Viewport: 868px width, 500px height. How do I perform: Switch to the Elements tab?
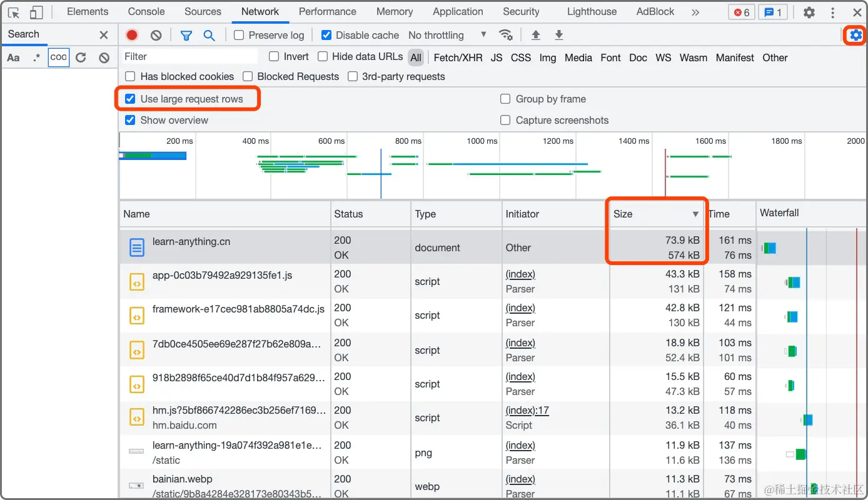[88, 12]
